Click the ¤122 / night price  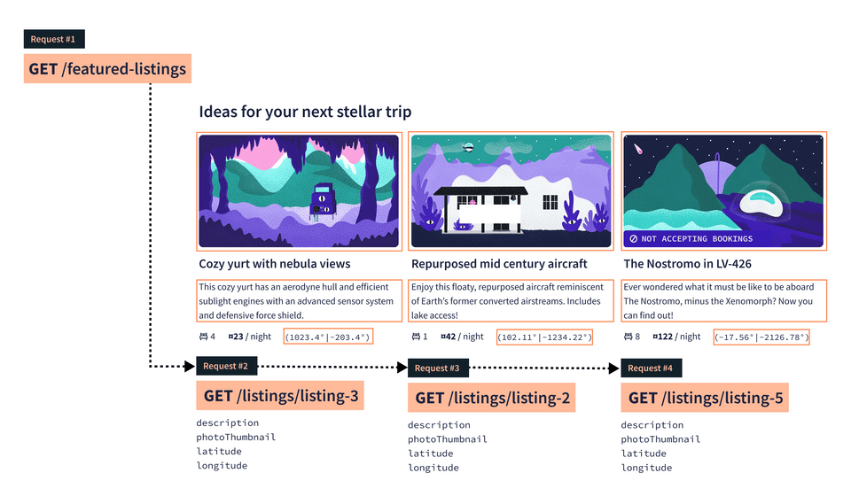[x=676, y=337]
